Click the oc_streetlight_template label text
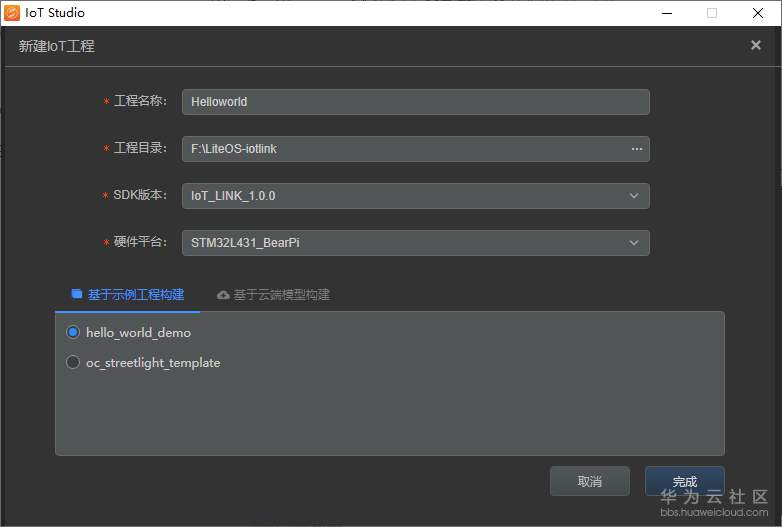The height and width of the screenshot is (527, 782). pos(153,362)
